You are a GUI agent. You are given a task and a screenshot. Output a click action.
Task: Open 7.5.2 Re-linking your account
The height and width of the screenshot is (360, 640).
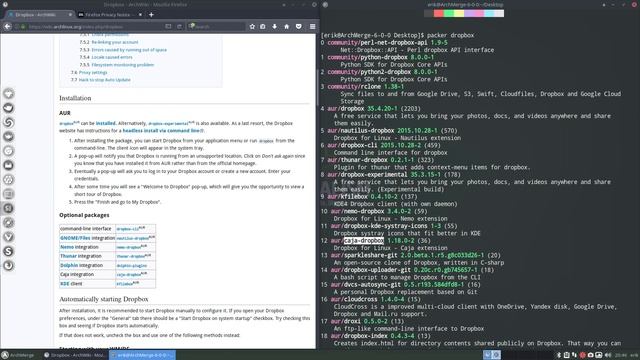pos(115,42)
